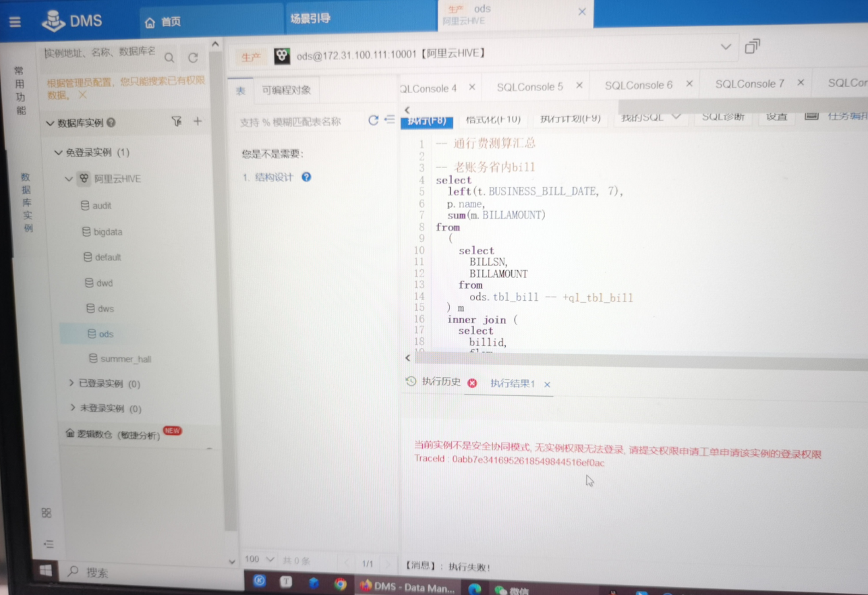Switch to the 场景引导 tab
Image resolution: width=868 pixels, height=595 pixels.
click(x=310, y=18)
